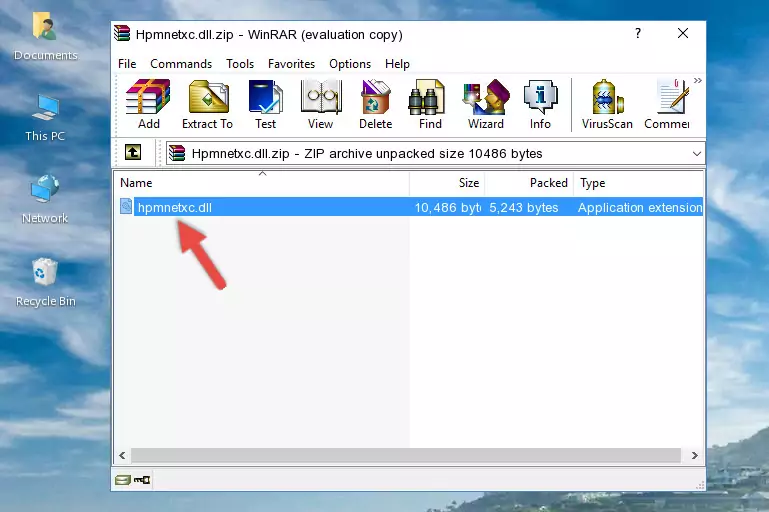Select Documents desktop icon

(x=45, y=37)
